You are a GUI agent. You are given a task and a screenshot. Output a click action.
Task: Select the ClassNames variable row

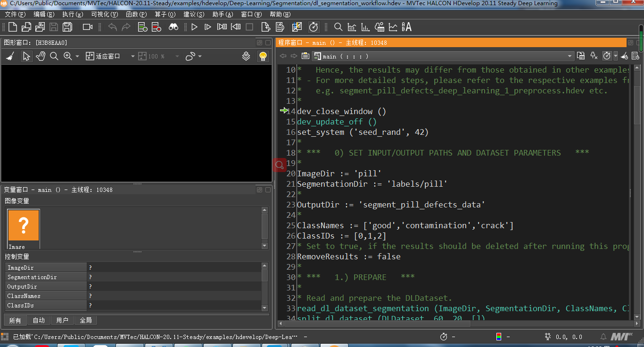pyautogui.click(x=133, y=296)
